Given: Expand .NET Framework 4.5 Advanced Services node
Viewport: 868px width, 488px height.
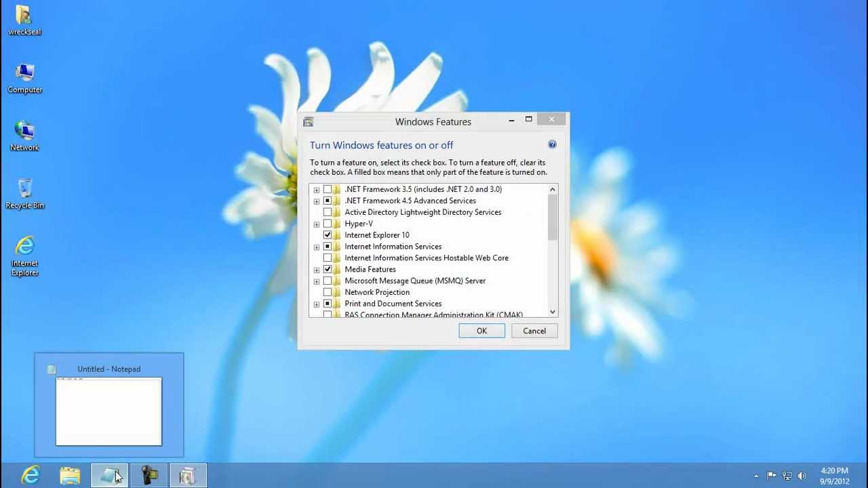Looking at the screenshot, I should tap(317, 201).
